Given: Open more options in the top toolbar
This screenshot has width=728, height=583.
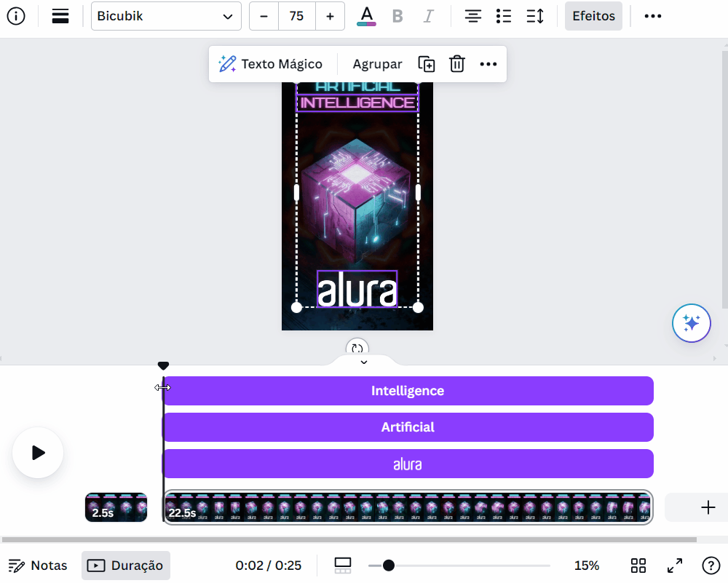Looking at the screenshot, I should point(653,16).
